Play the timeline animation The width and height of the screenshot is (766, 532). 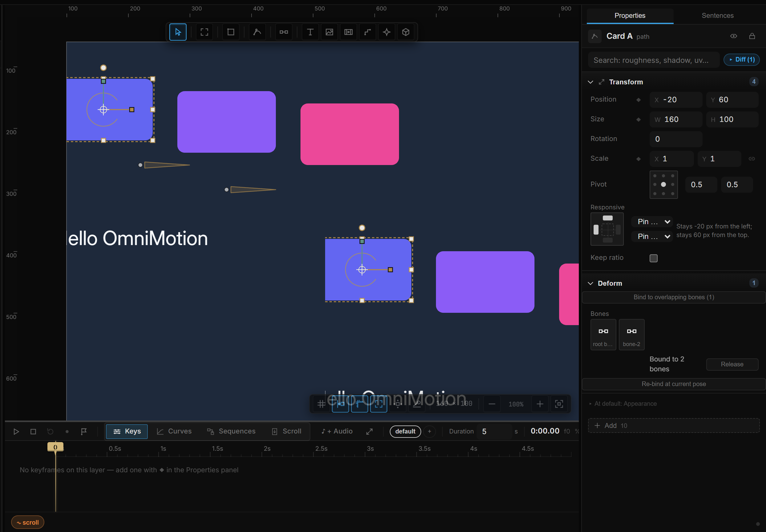tap(16, 432)
